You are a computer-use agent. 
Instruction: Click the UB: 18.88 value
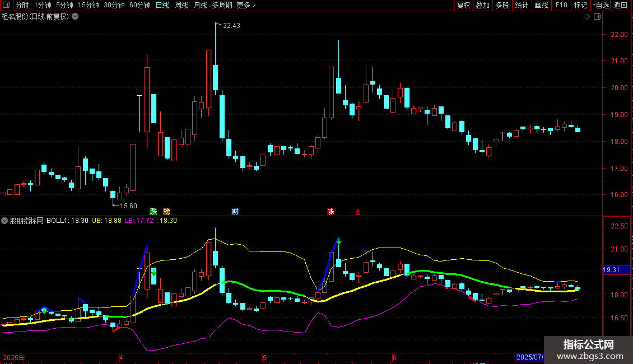[106, 221]
